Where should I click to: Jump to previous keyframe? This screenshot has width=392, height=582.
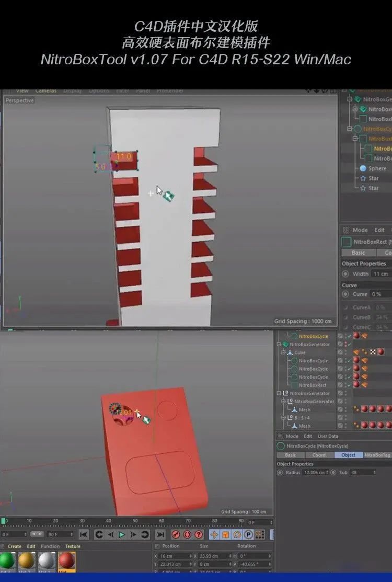point(99,534)
